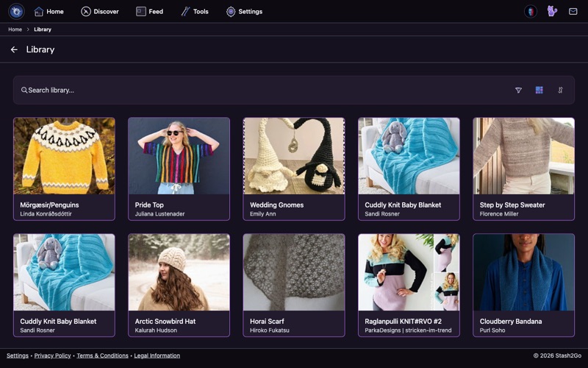
Task: Open the Tools menu item
Action: (195, 12)
